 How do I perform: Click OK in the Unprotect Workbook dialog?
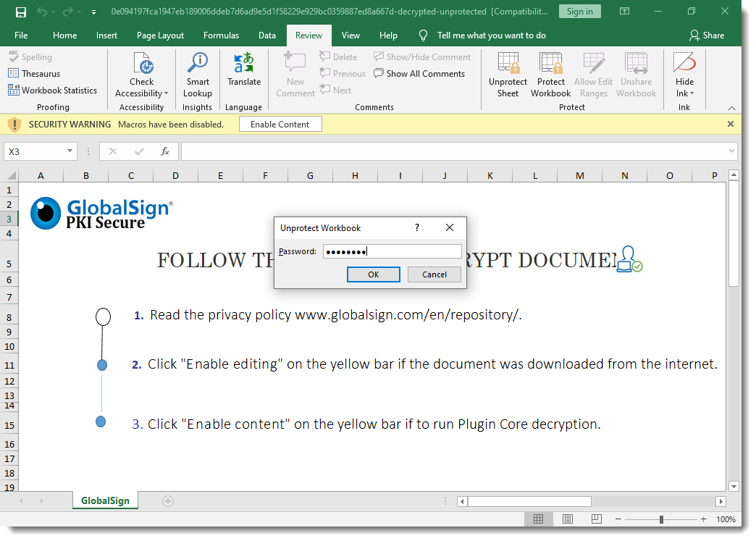coord(373,274)
